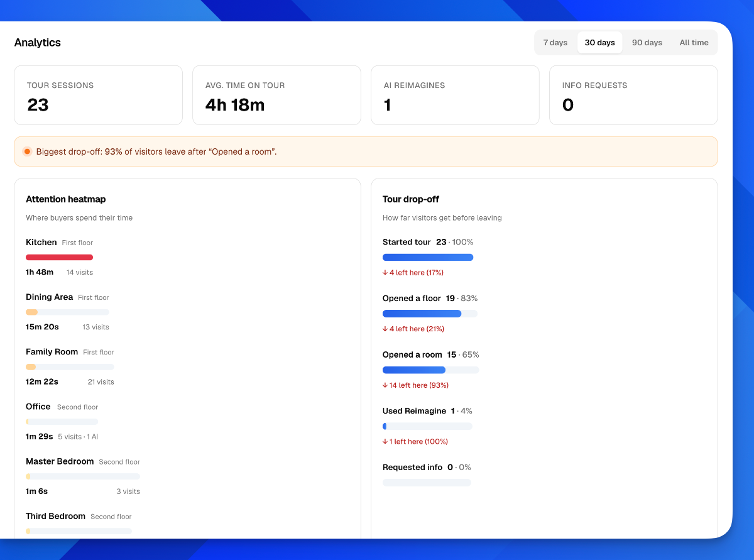Click the Started tour step label
This screenshot has width=754, height=560.
click(407, 242)
